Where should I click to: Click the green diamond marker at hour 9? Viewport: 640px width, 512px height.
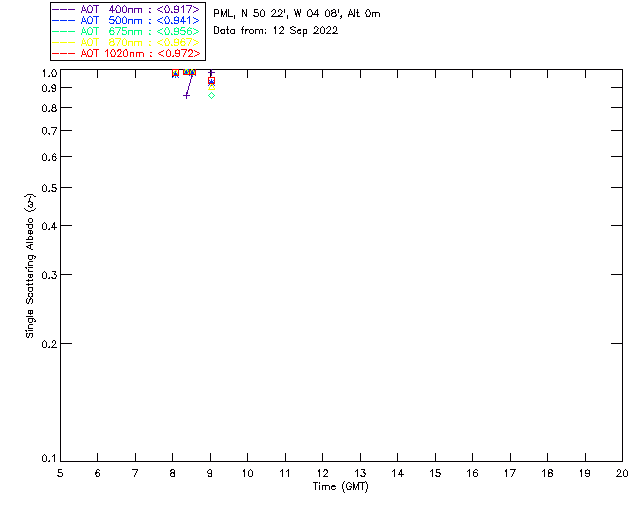pyautogui.click(x=211, y=95)
